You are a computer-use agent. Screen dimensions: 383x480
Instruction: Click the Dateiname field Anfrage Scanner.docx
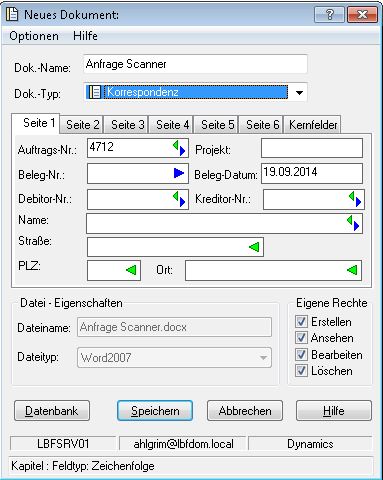[x=174, y=327]
